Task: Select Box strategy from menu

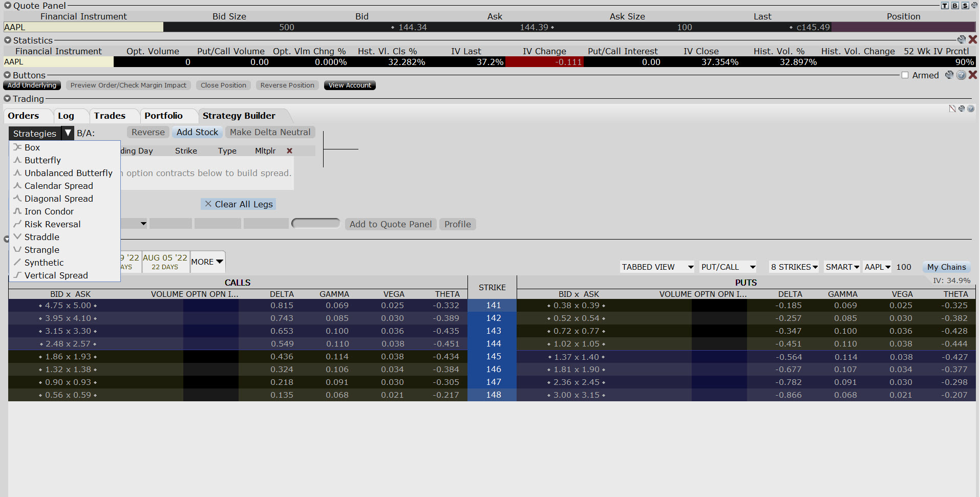Action: click(65, 147)
